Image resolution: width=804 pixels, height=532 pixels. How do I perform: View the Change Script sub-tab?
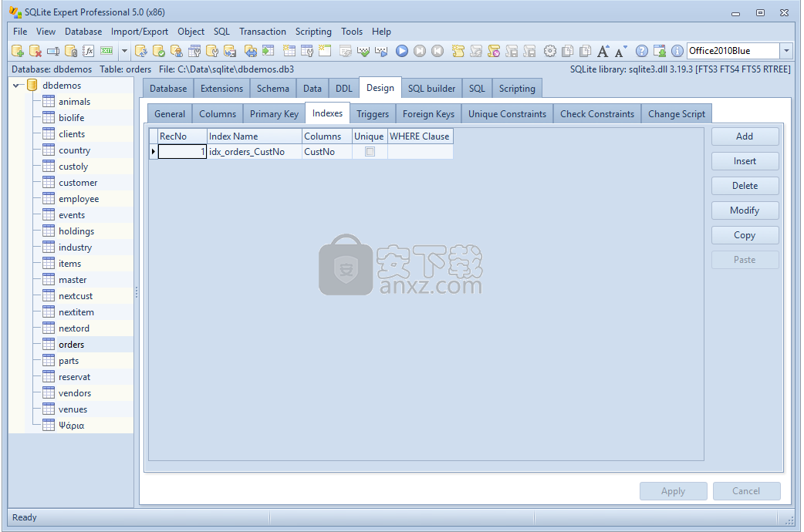pyautogui.click(x=677, y=114)
